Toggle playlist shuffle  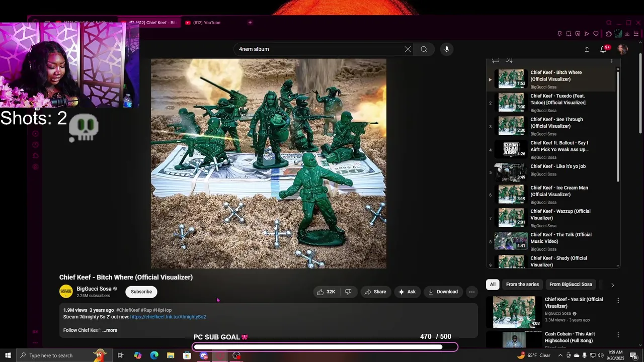[509, 61]
